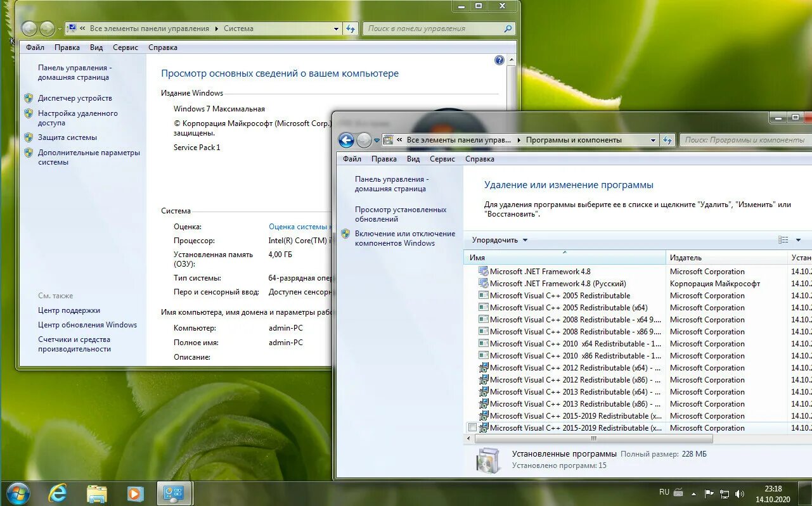Open recent pages dropdown in Programs window
812x506 pixels.
(377, 141)
